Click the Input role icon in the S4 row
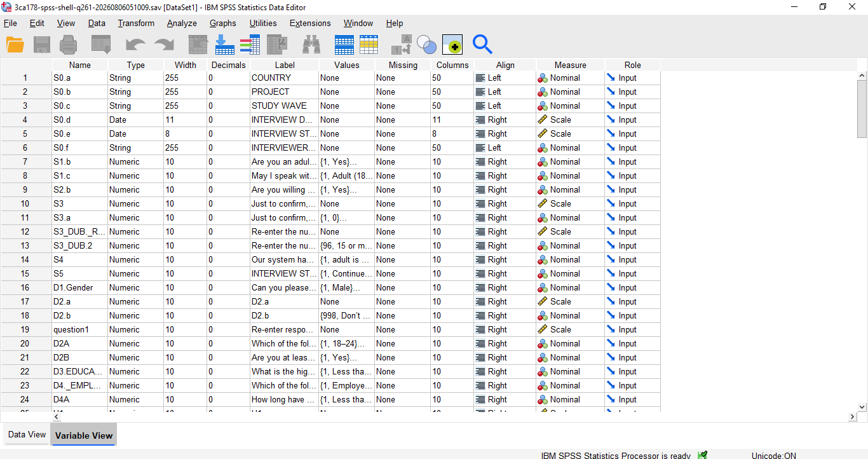868x459 pixels. pyautogui.click(x=611, y=259)
